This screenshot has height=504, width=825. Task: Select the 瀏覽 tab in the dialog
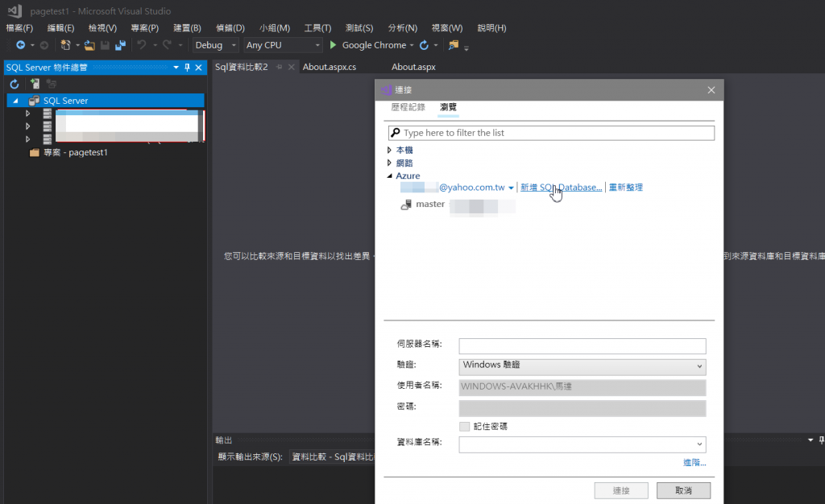(x=448, y=107)
